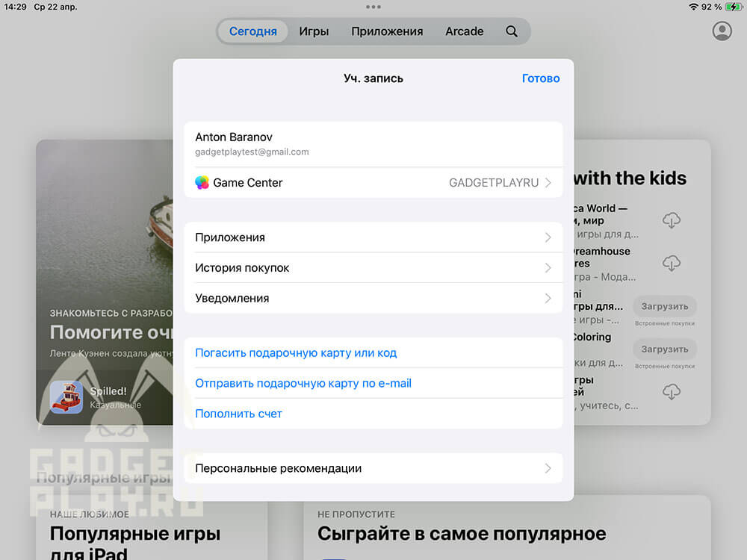This screenshot has width=747, height=560.
Task: Tap the clock showing 14:29
Action: coord(15,7)
